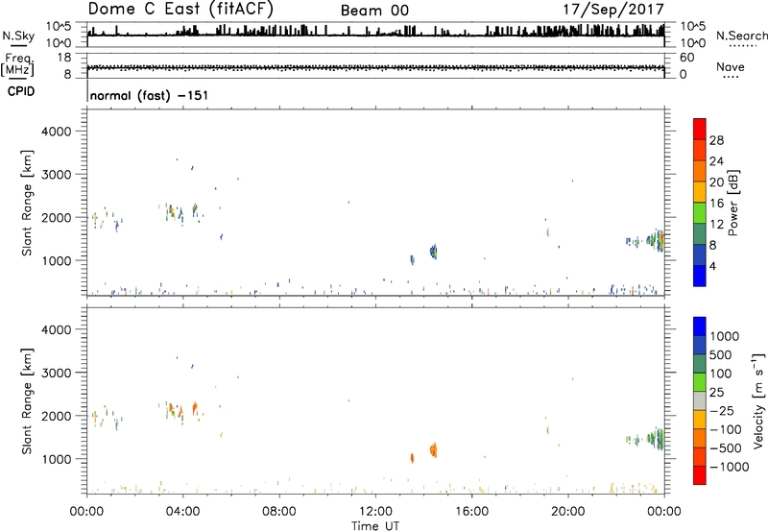Click the "Freq. [MHz]" axis label
Screen dimensions: 768x532
pos(17,64)
